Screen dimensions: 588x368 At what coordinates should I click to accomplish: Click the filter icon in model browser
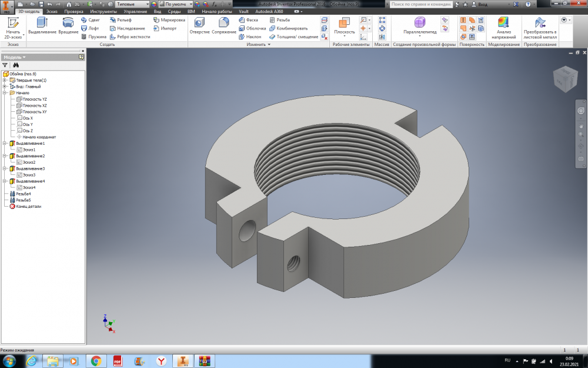coord(5,65)
